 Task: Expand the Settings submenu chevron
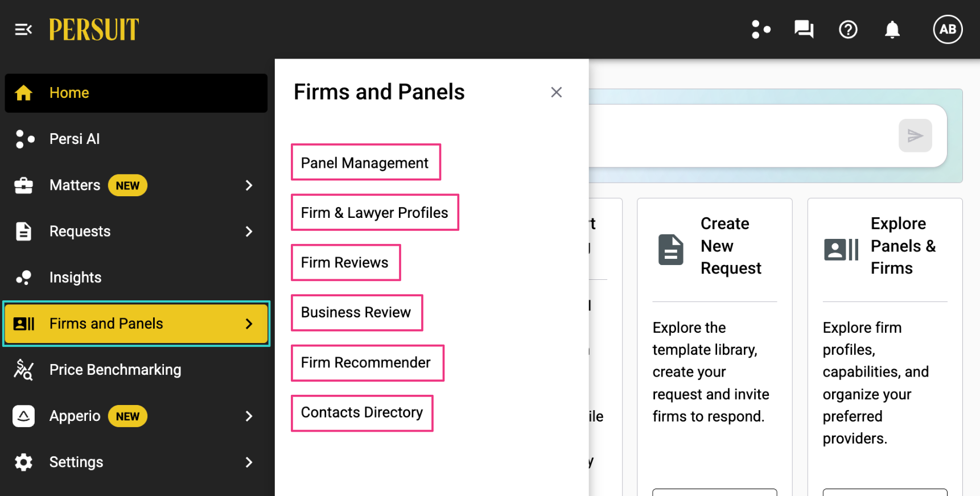(249, 462)
